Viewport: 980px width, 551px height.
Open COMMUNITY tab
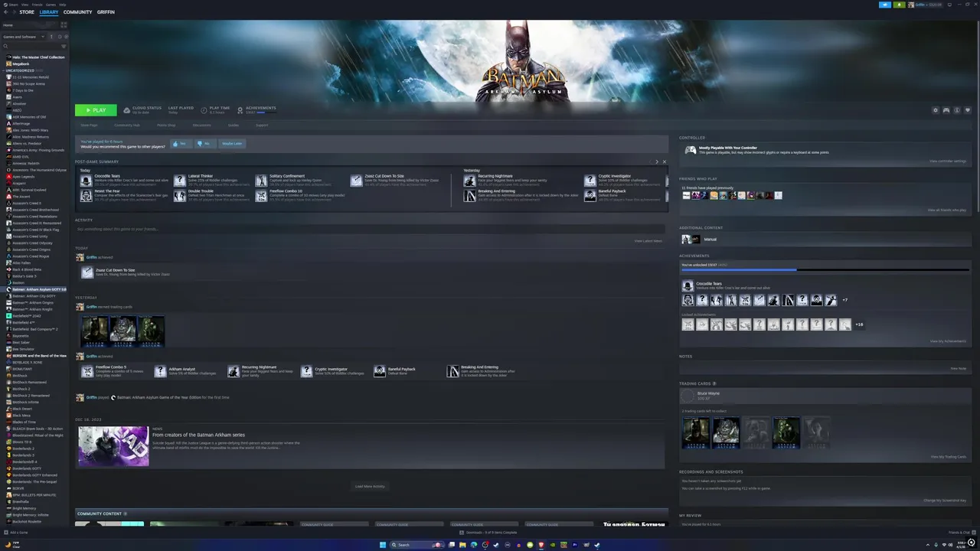click(77, 12)
